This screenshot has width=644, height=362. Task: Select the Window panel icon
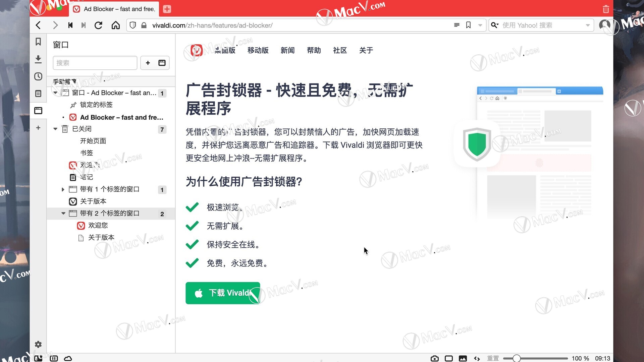click(38, 111)
